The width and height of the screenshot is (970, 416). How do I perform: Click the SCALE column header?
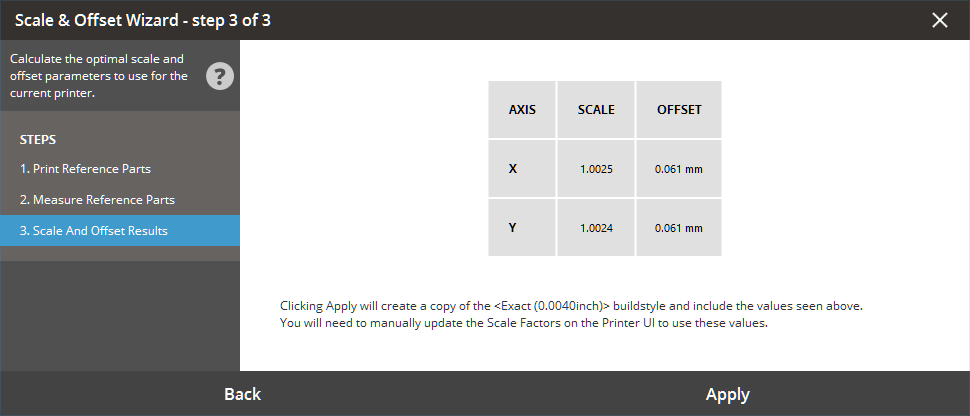click(x=596, y=110)
